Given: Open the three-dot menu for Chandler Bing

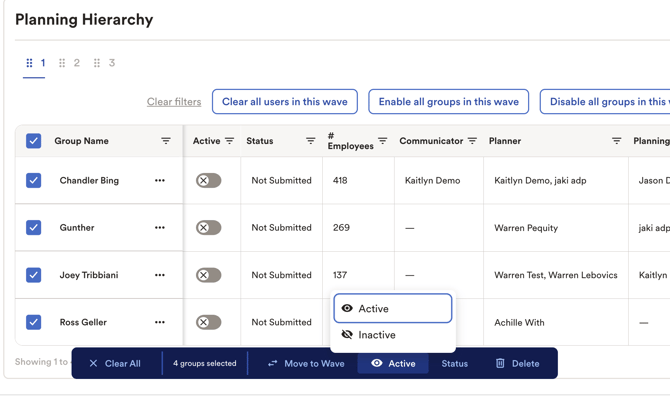Looking at the screenshot, I should click(160, 180).
